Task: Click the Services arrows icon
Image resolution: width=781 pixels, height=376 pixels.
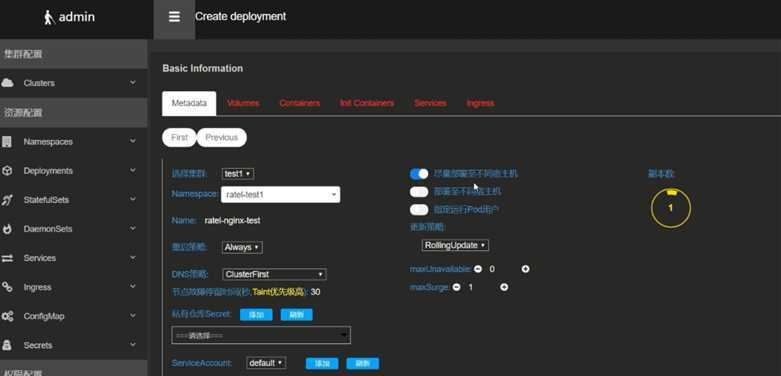Action: 7,258
